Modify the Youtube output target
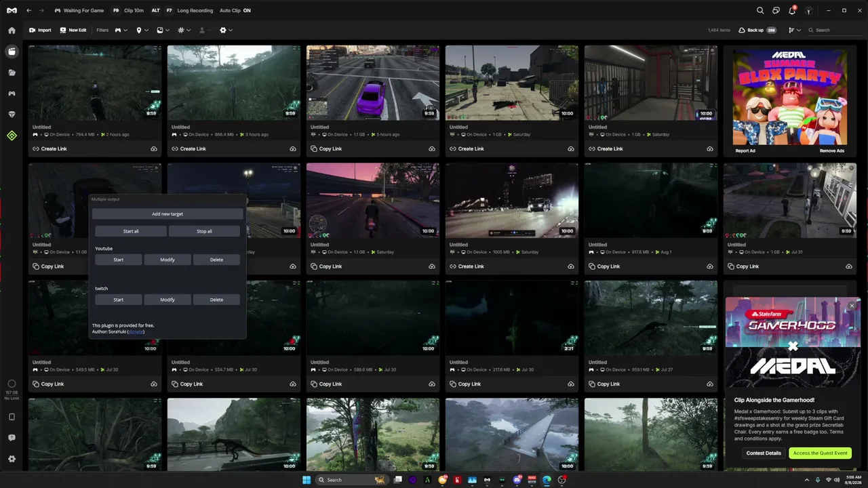The height and width of the screenshot is (488, 868). tap(167, 260)
